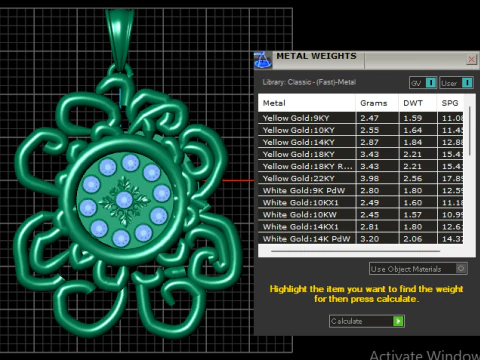The width and height of the screenshot is (480, 360).
Task: Click the 1.59 DWT value
Action: [413, 118]
